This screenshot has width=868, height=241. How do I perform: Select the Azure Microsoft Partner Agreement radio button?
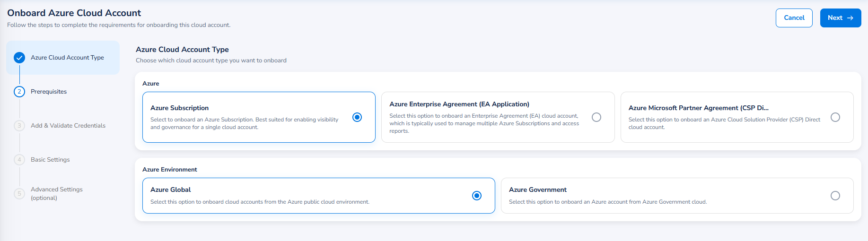click(x=835, y=117)
